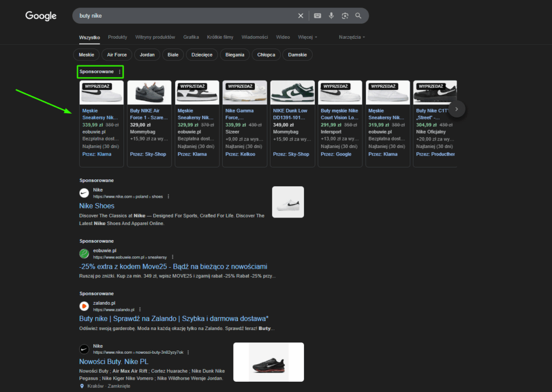Select the Damskie filter chip
552x392 pixels.
[298, 54]
